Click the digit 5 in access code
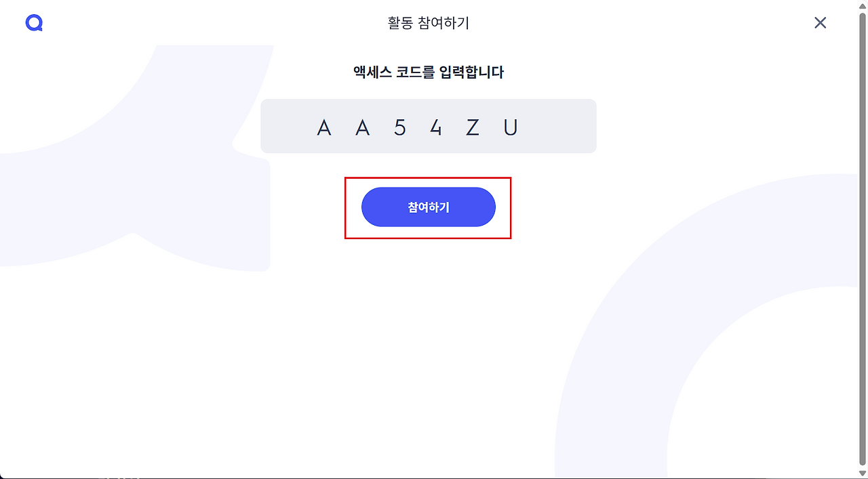The width and height of the screenshot is (868, 479). [x=400, y=127]
